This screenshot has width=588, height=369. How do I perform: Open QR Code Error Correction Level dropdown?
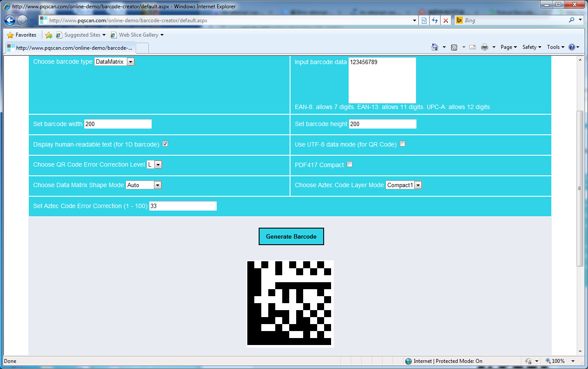(154, 164)
